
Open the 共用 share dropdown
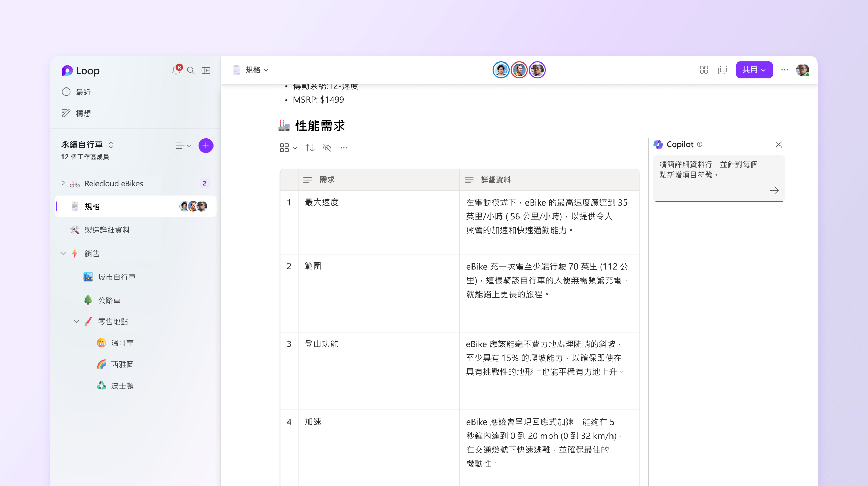(x=754, y=70)
